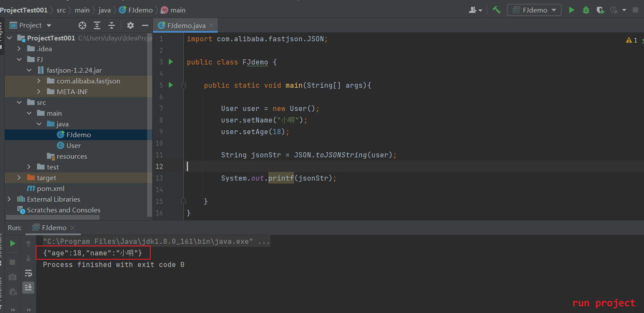Click the stop square in the top toolbar
Screen dimensions: 644x313
[636, 10]
